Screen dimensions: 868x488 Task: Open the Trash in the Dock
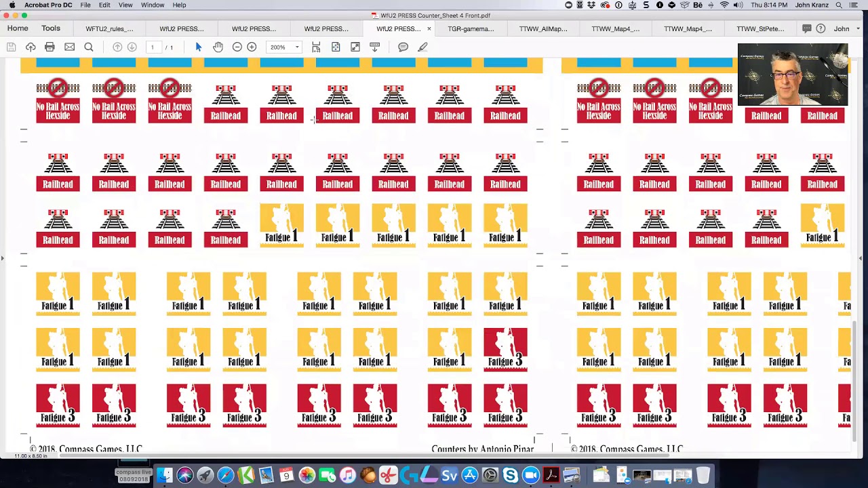[703, 476]
